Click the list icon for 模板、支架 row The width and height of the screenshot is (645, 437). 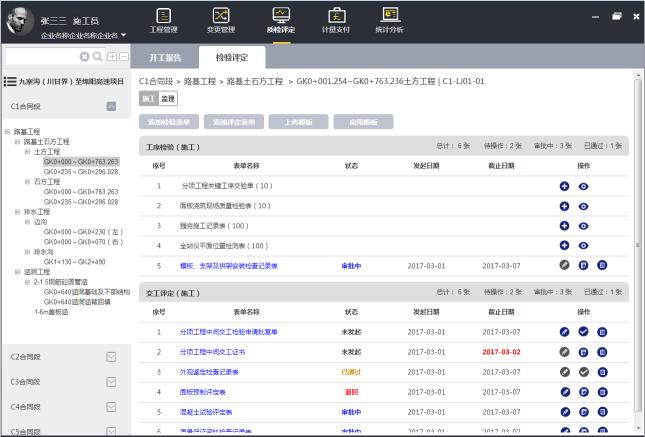(x=602, y=265)
